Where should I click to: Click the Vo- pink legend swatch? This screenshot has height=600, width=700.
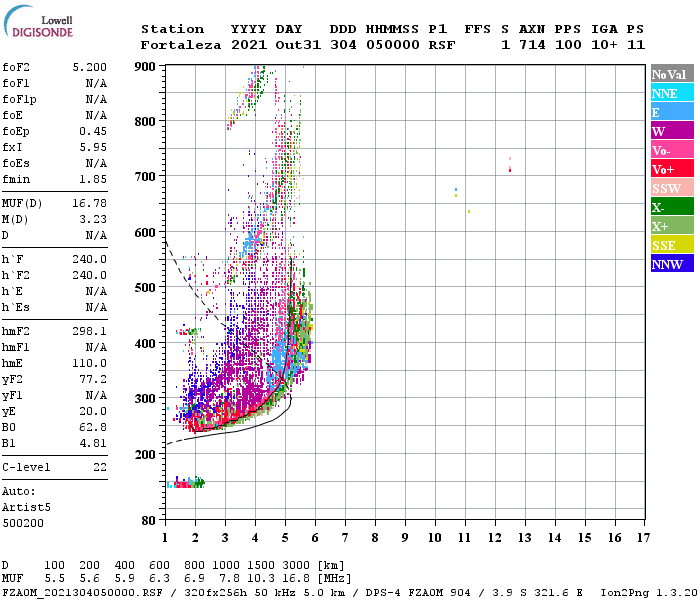coord(672,150)
